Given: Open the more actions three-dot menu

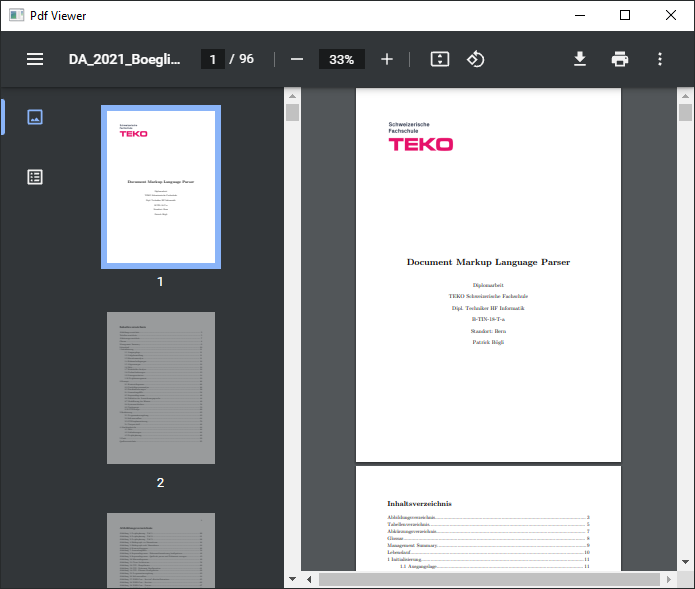Looking at the screenshot, I should [x=660, y=59].
